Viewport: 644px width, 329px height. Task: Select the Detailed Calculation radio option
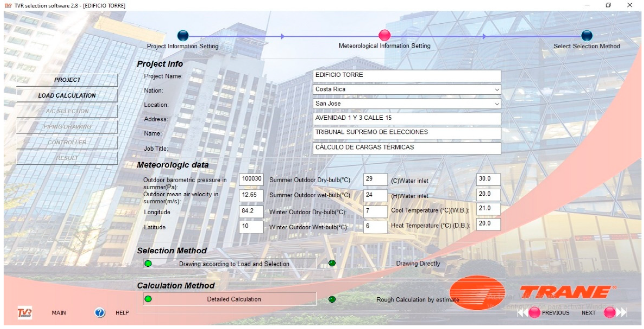148,299
